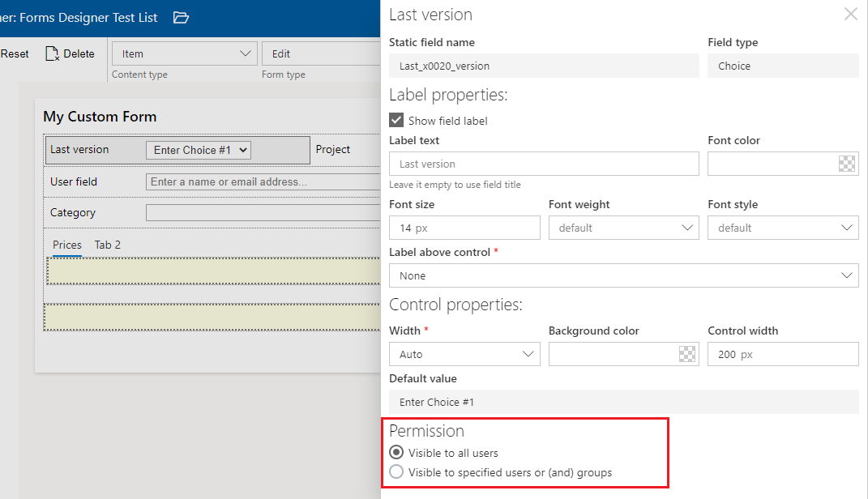Switch to Tab 2 on the form
The height and width of the screenshot is (499, 868).
click(108, 245)
